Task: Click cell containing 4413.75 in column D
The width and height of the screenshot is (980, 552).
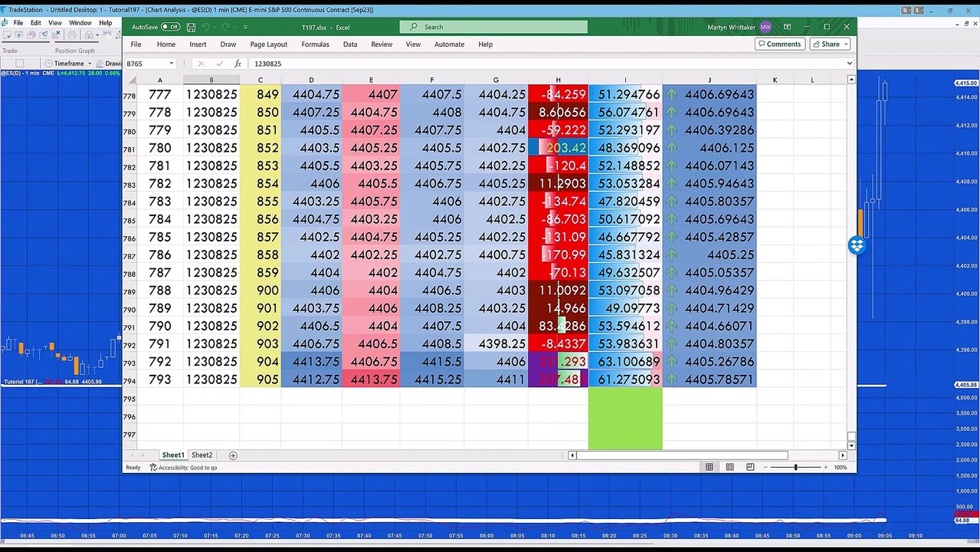Action: click(311, 362)
